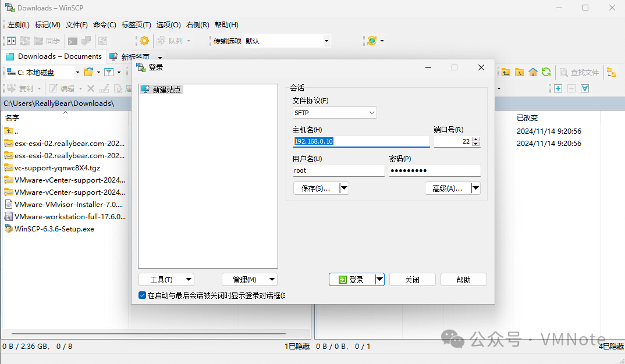Viewport: 625px width, 364px height.
Task: Expand the 新标签页 tab dropdown arrow
Action: (x=160, y=58)
